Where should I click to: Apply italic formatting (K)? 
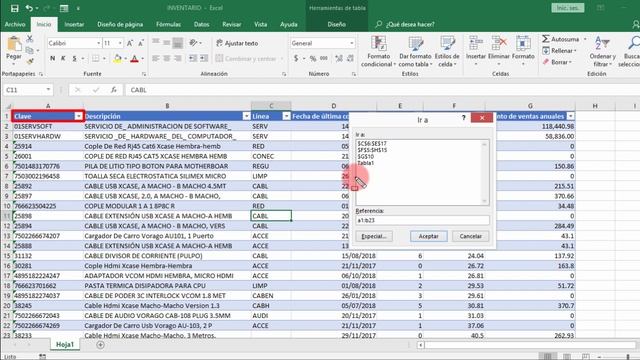click(x=63, y=59)
